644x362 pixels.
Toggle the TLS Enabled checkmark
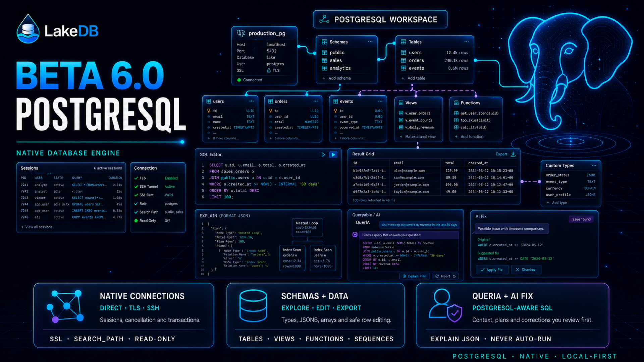click(x=136, y=178)
